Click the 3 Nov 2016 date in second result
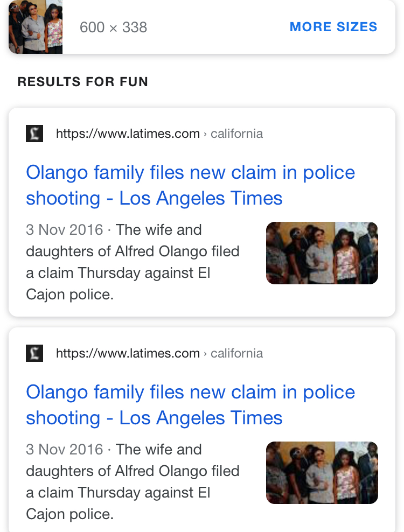This screenshot has width=404, height=532. point(65,450)
